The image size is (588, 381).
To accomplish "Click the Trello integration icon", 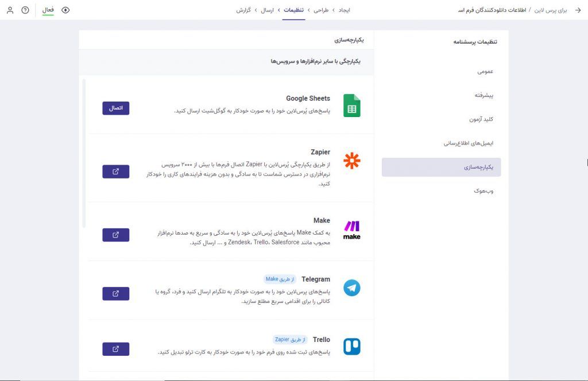I will [351, 346].
